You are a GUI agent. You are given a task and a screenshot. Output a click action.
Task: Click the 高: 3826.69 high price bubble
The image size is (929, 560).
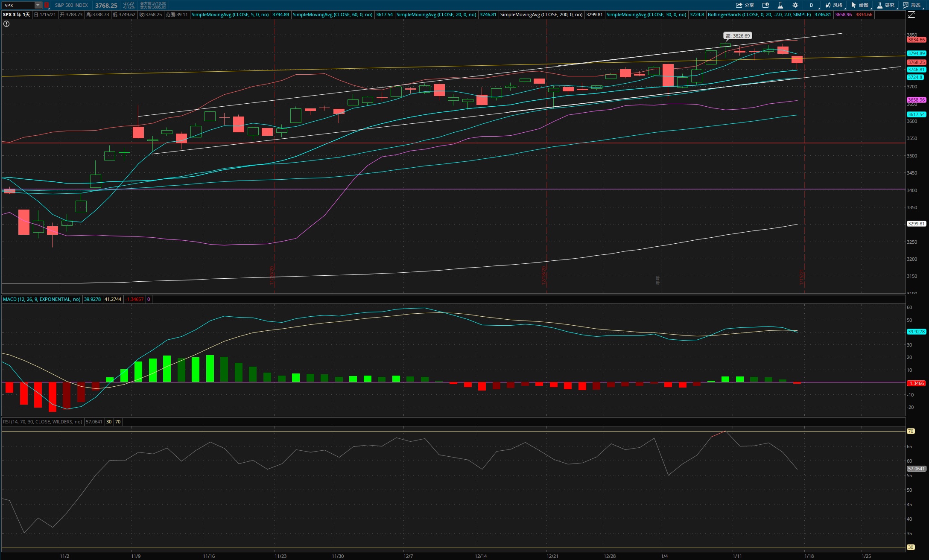(738, 36)
